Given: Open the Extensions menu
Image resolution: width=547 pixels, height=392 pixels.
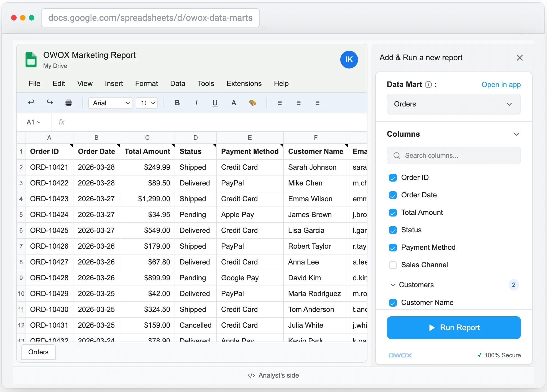Looking at the screenshot, I should tap(244, 83).
